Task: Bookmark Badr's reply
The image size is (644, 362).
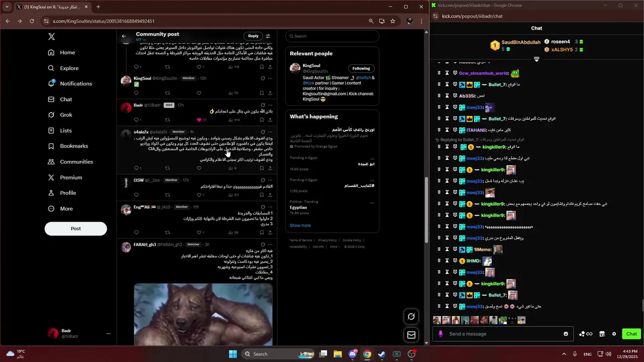Action: 262,120
